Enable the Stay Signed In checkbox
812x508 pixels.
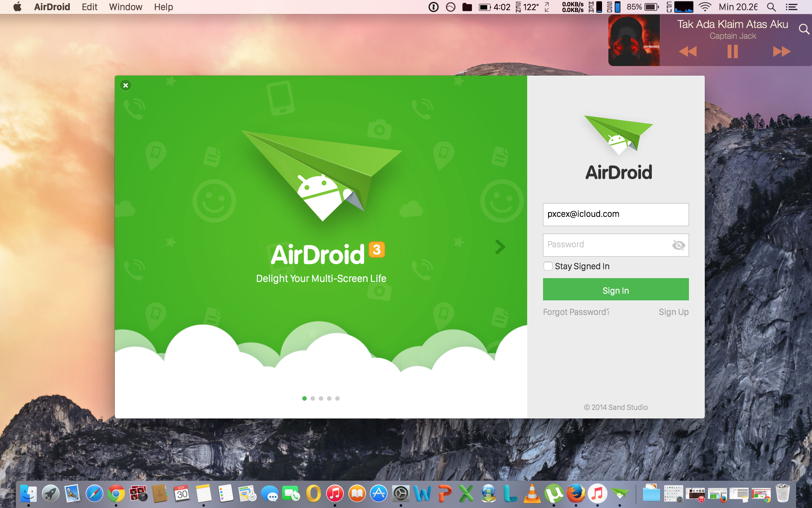point(548,266)
